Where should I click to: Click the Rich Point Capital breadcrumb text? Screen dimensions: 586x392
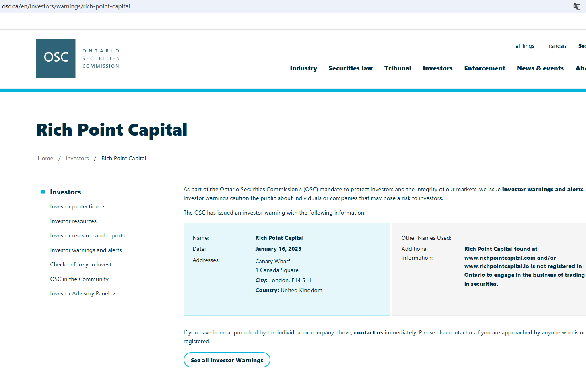[x=124, y=159]
